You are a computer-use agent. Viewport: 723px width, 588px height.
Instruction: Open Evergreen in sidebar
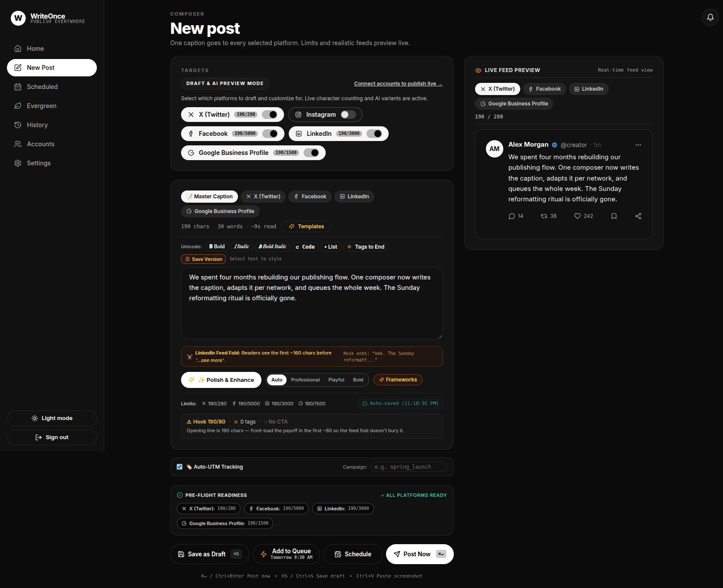52,106
